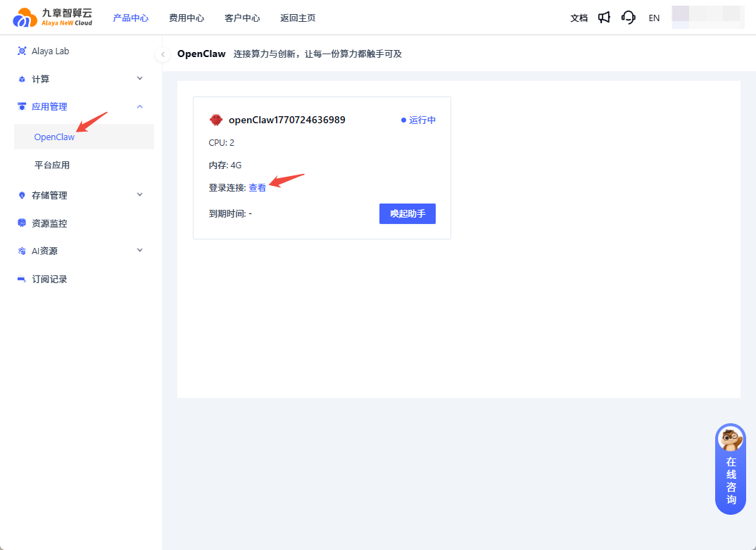Open the customer support headset icon
Screen dimensions: 756x550
coord(628,18)
